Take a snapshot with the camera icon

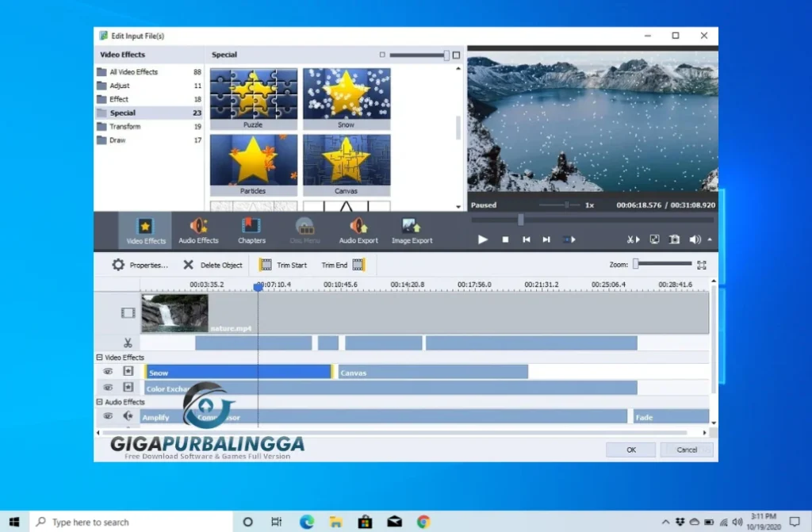(675, 239)
